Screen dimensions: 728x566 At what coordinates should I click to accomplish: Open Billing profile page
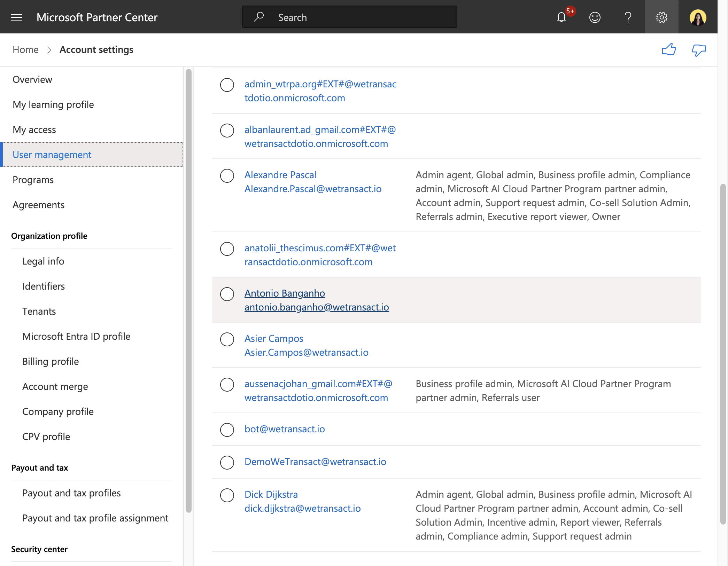click(x=51, y=361)
